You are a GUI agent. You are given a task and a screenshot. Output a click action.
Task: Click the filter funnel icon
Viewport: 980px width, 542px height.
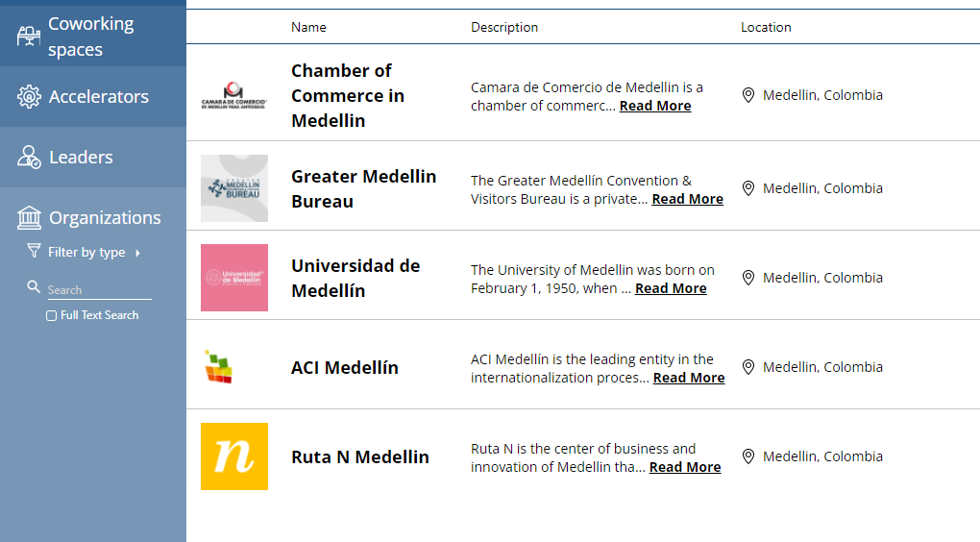point(34,252)
